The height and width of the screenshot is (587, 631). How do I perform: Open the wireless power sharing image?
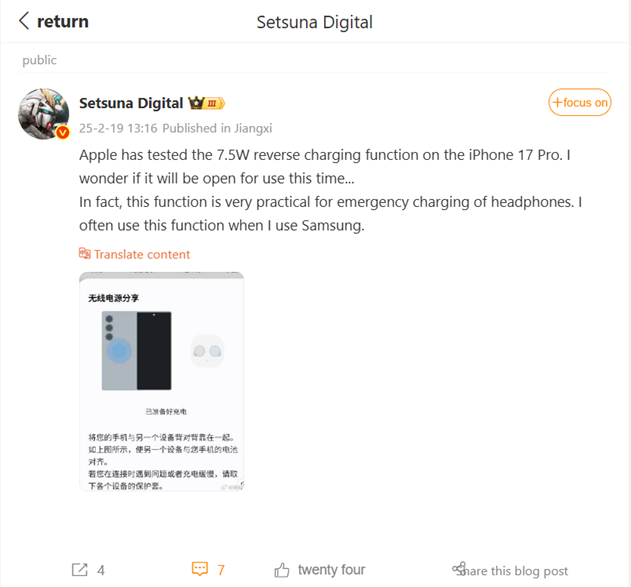pos(162,381)
